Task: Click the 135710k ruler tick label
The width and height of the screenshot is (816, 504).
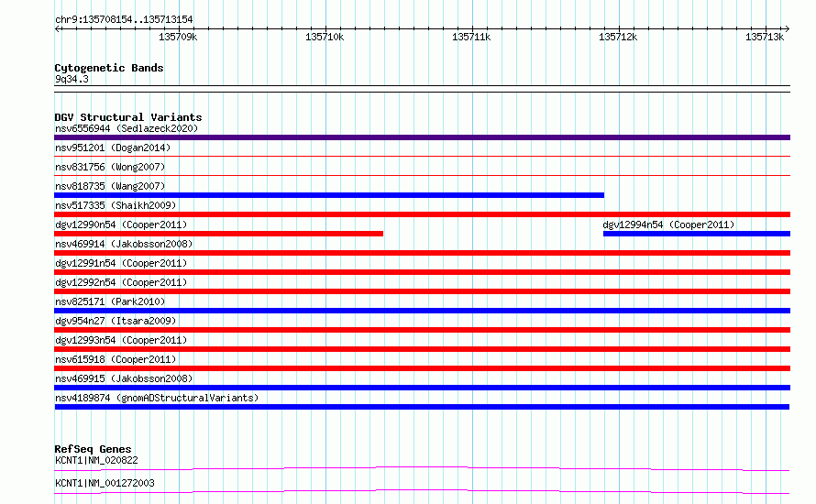Action: (325, 37)
